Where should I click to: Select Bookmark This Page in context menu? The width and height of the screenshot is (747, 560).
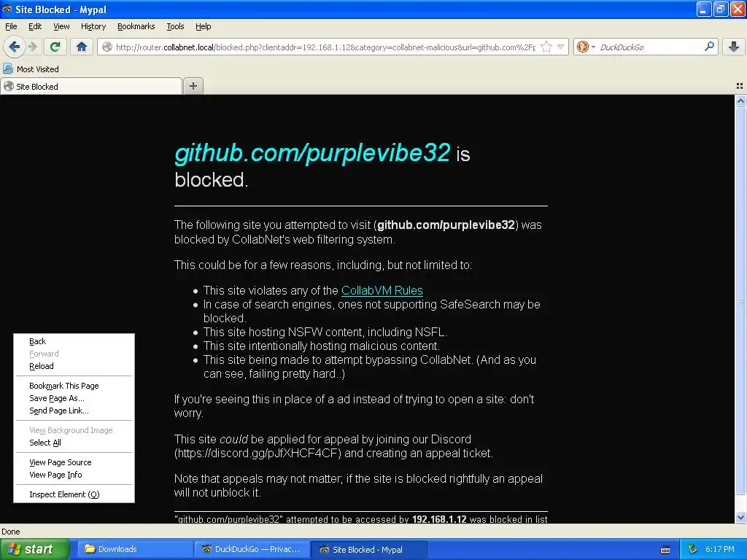74,386
